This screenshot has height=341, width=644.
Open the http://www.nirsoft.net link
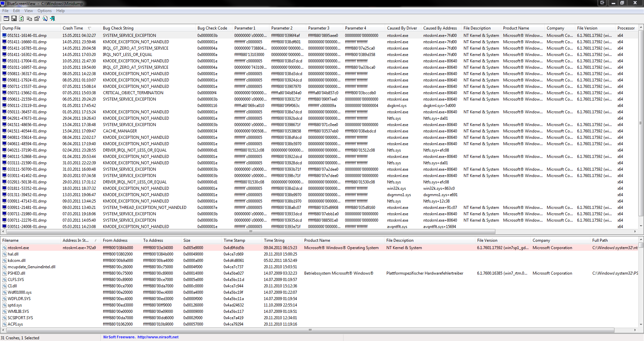[x=158, y=337]
